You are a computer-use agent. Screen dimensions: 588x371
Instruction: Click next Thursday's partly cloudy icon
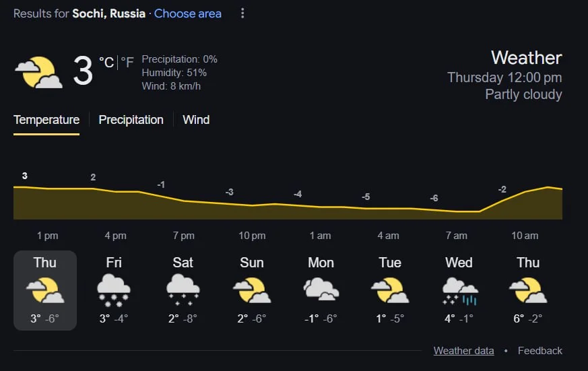pos(528,290)
